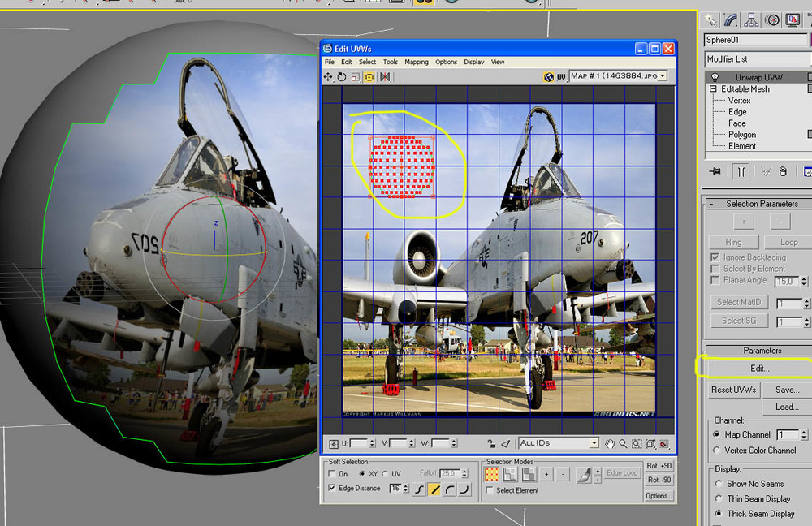Choose Thick Seam Display option
The width and height of the screenshot is (812, 526).
click(x=719, y=514)
